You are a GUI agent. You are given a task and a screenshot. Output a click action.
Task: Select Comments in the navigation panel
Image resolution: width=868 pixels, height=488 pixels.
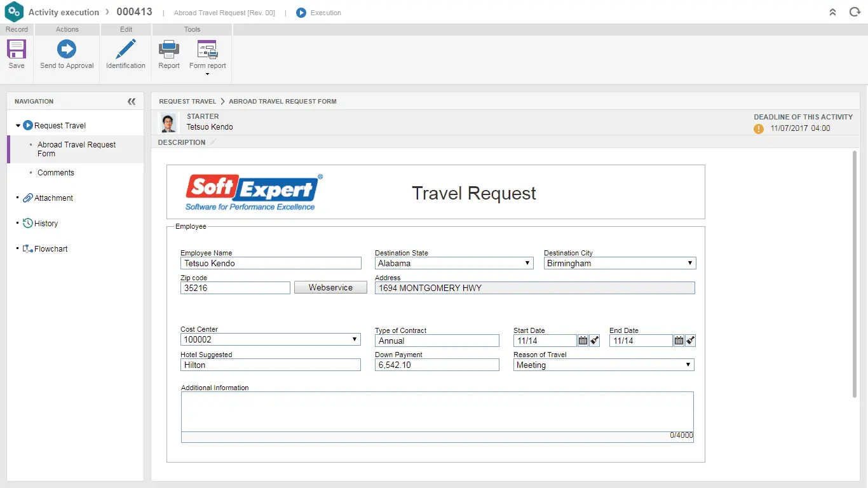pos(56,172)
